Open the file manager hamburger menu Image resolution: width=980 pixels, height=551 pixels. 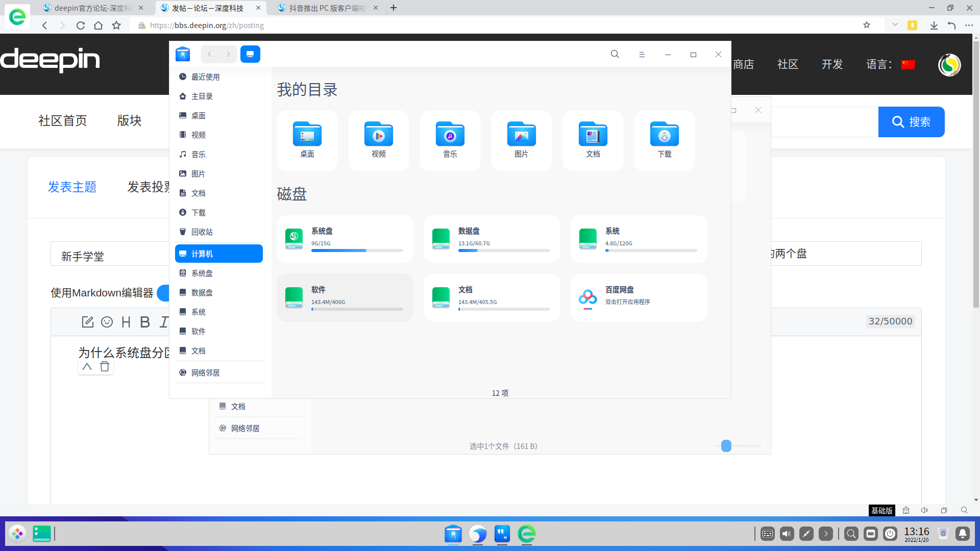(642, 54)
